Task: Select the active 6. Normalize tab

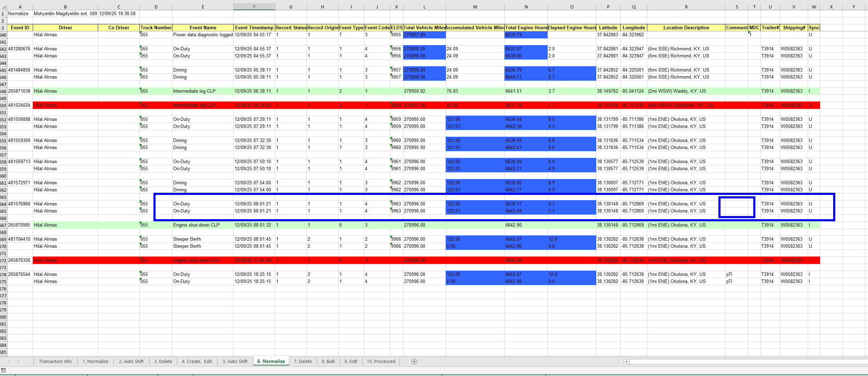Action: 271,362
